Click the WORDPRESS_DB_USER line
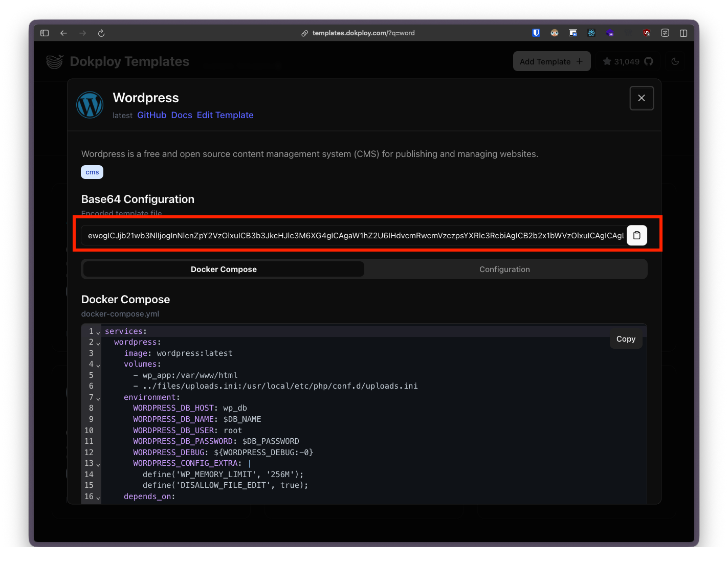Screen dimensions: 728x585 (187, 431)
